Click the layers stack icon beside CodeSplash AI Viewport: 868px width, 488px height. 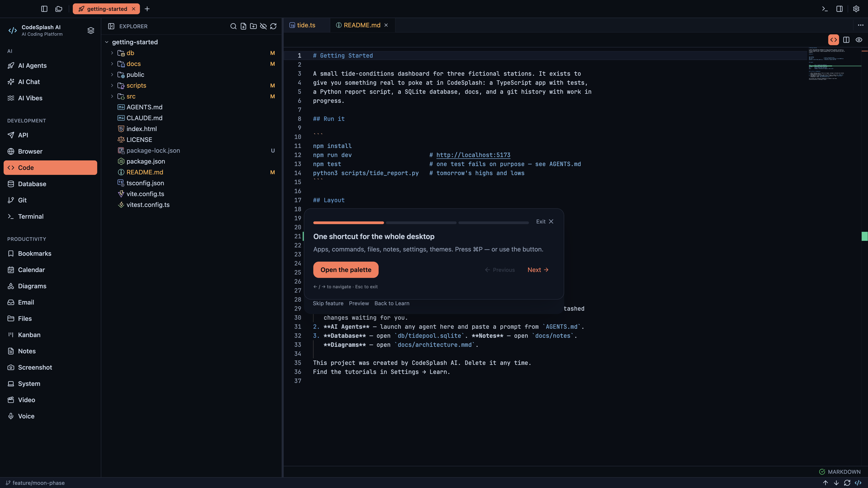pos(91,30)
